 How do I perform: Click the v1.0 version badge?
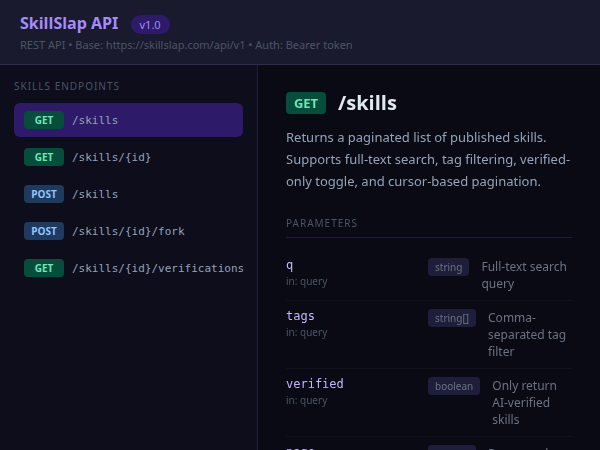coord(150,24)
